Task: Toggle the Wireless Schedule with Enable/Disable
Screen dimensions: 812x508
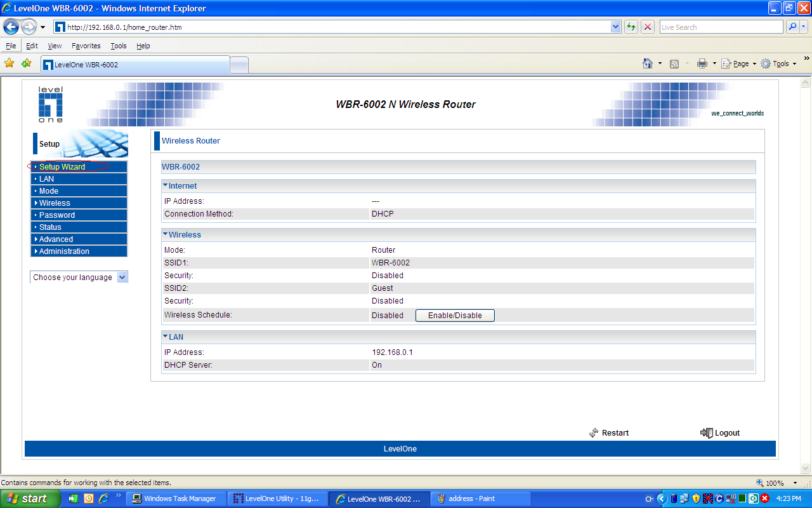Action: [454, 315]
